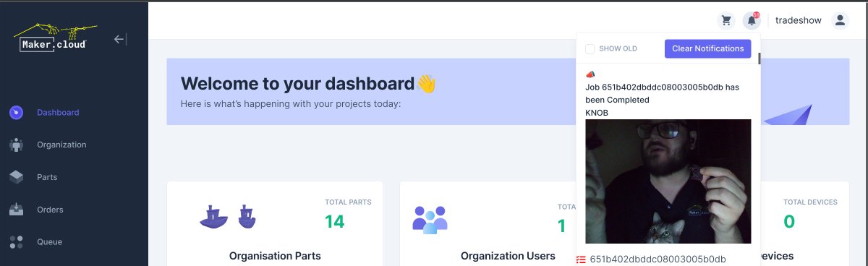Open the shopping cart
The height and width of the screenshot is (266, 868).
coord(726,20)
